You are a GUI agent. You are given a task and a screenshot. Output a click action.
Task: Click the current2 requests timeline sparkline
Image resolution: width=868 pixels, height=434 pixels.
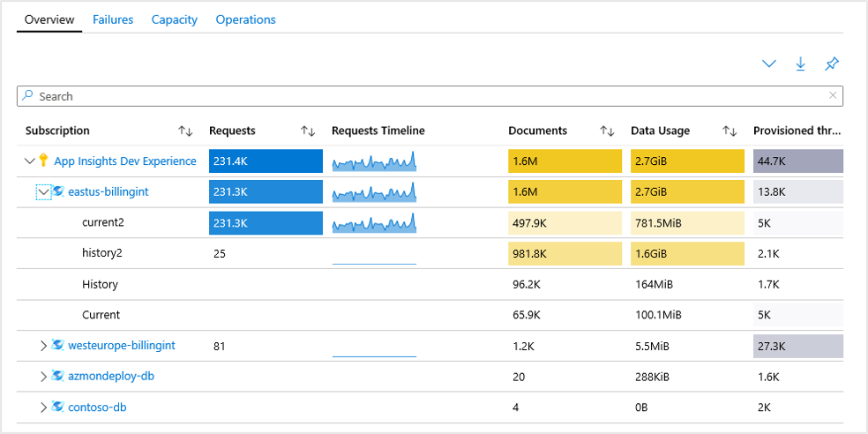373,224
